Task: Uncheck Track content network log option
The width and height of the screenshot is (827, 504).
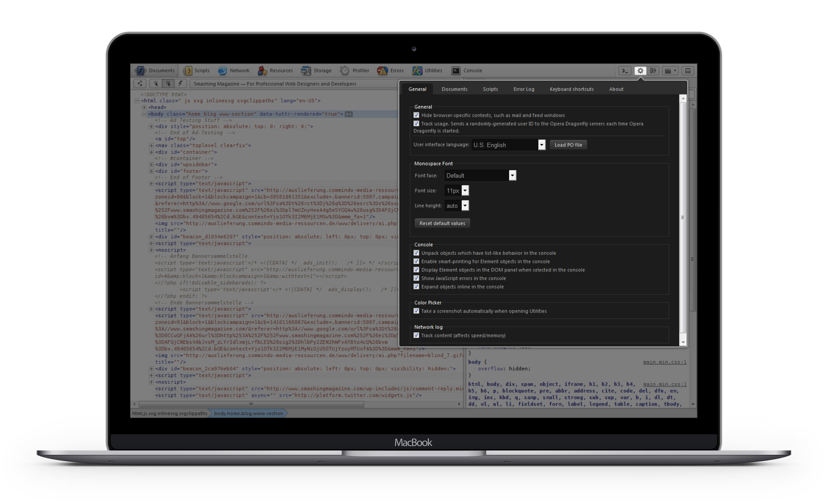Action: tap(416, 335)
